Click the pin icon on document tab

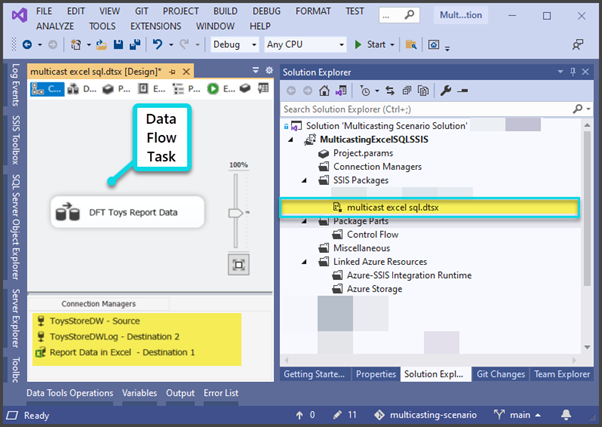pos(172,72)
